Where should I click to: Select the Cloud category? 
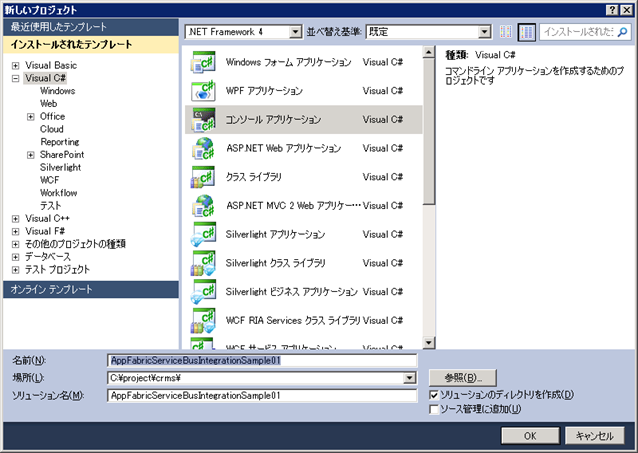(52, 129)
